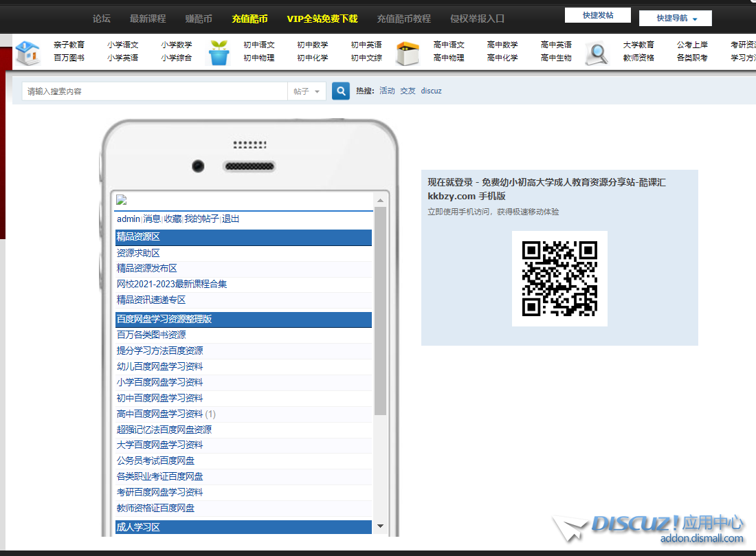Click the blue search magnifier button
The image size is (756, 556).
coord(340,91)
